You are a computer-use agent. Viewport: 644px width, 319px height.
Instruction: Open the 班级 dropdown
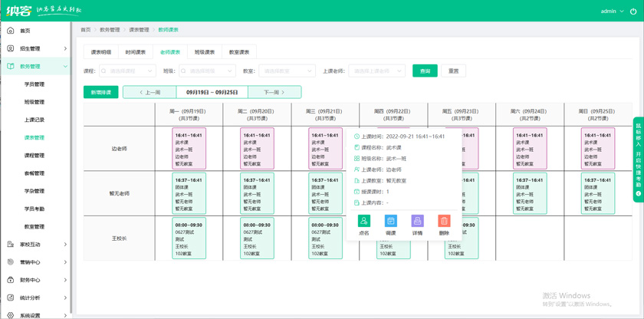(208, 71)
